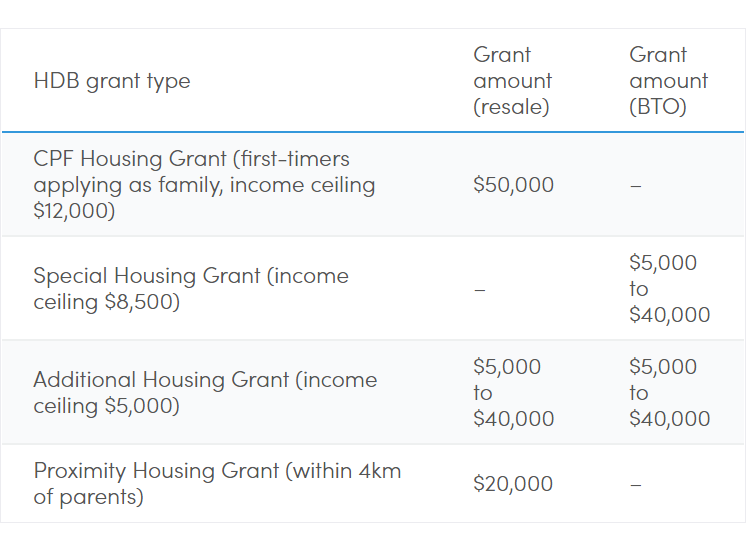Click the HDB grant type column header

tap(111, 81)
